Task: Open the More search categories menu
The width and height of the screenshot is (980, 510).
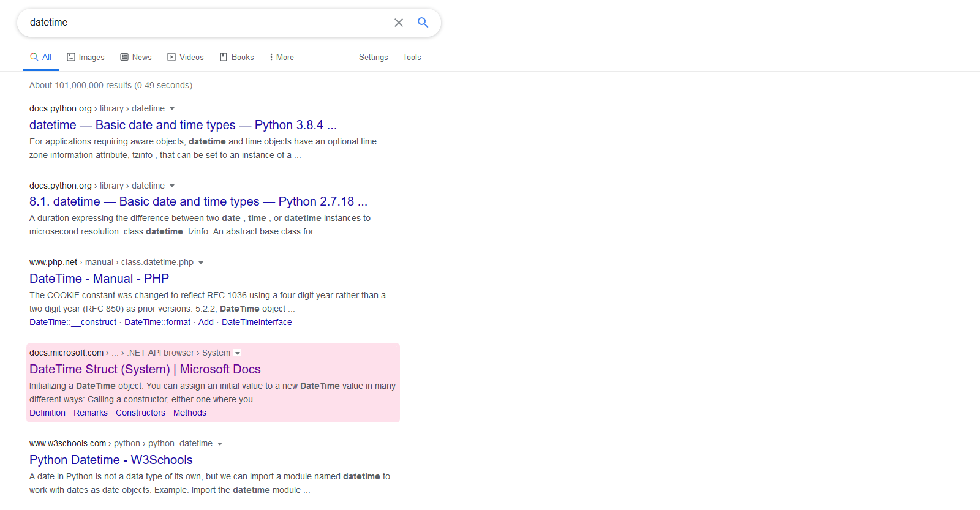Action: [x=282, y=57]
